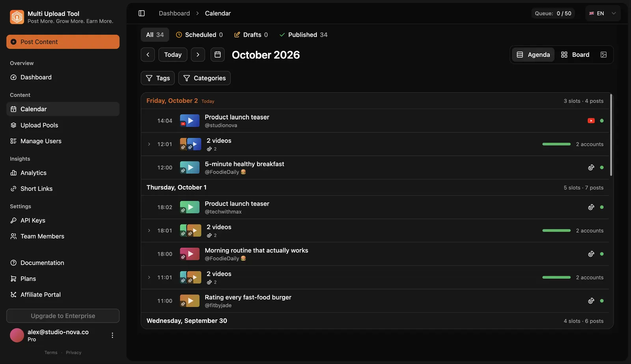Click the Today button
This screenshot has height=364, width=631.
(173, 55)
